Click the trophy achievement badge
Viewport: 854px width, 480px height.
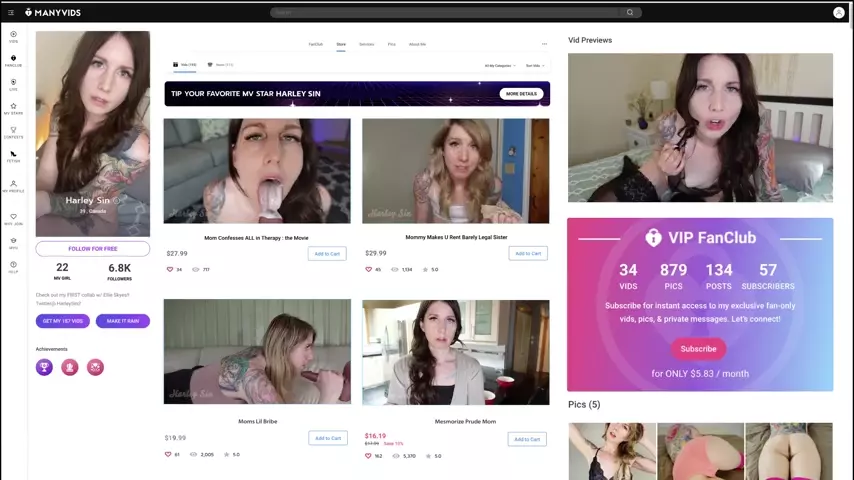(44, 367)
